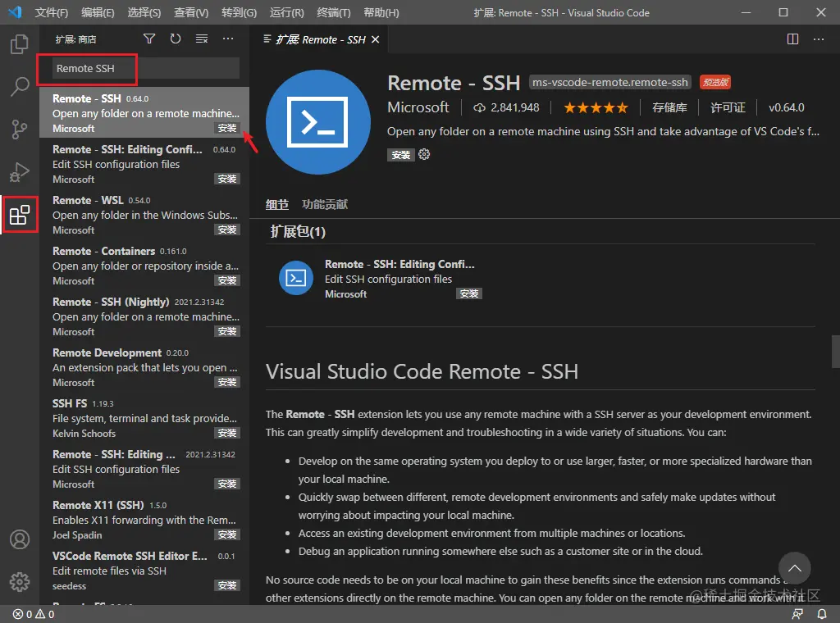Viewport: 840px width, 623px height.
Task: Open the Search view in activity bar
Action: tap(20, 86)
